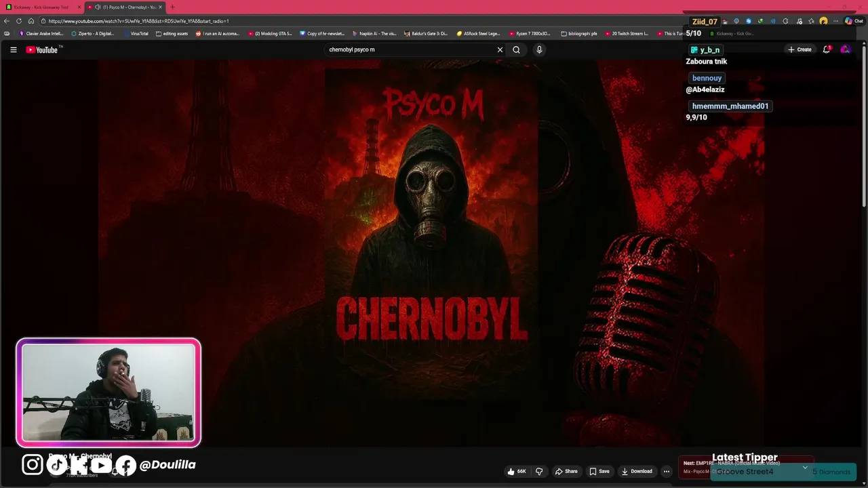Image resolution: width=868 pixels, height=488 pixels.
Task: Share the Chernobyl video
Action: (566, 471)
